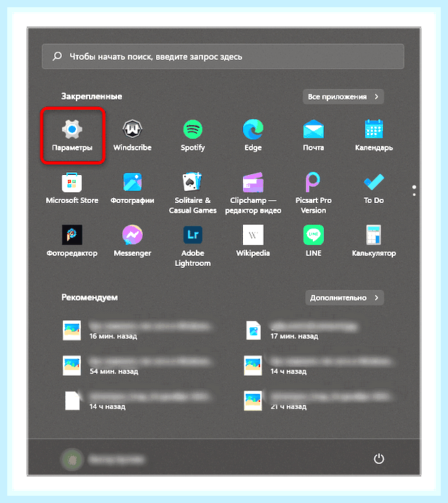
Task: Open the Почта mail app
Action: tap(314, 135)
